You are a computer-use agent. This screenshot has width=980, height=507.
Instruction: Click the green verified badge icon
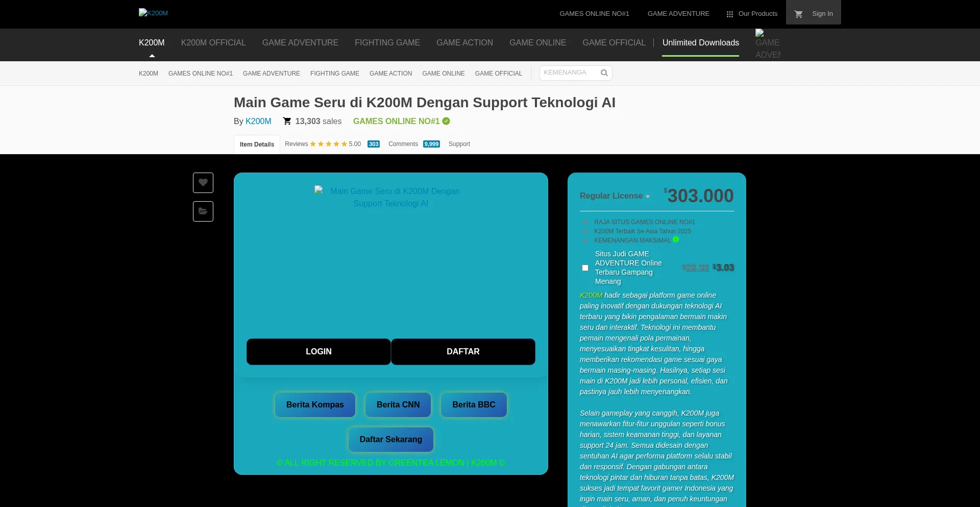446,121
